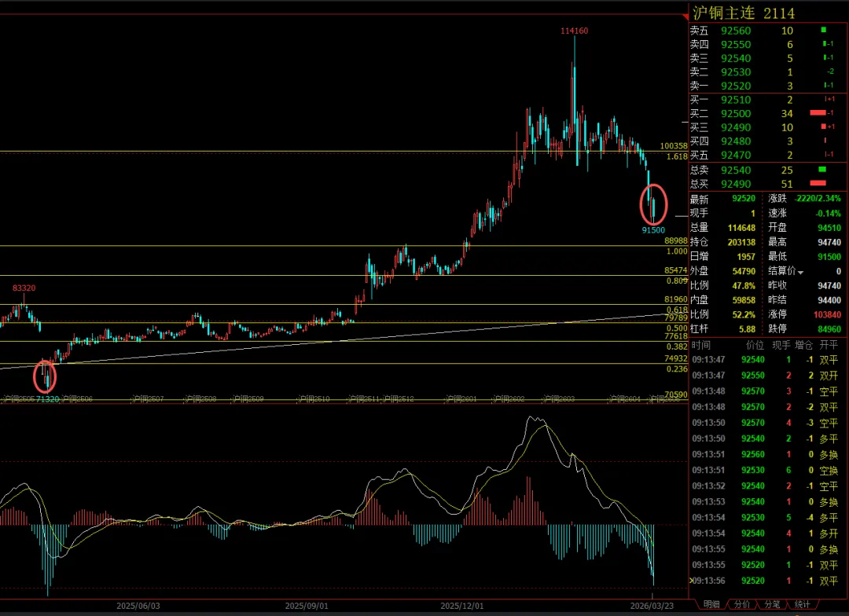Click the 最新 latest price value
Image resolution: width=849 pixels, height=616 pixels.
[x=744, y=199]
